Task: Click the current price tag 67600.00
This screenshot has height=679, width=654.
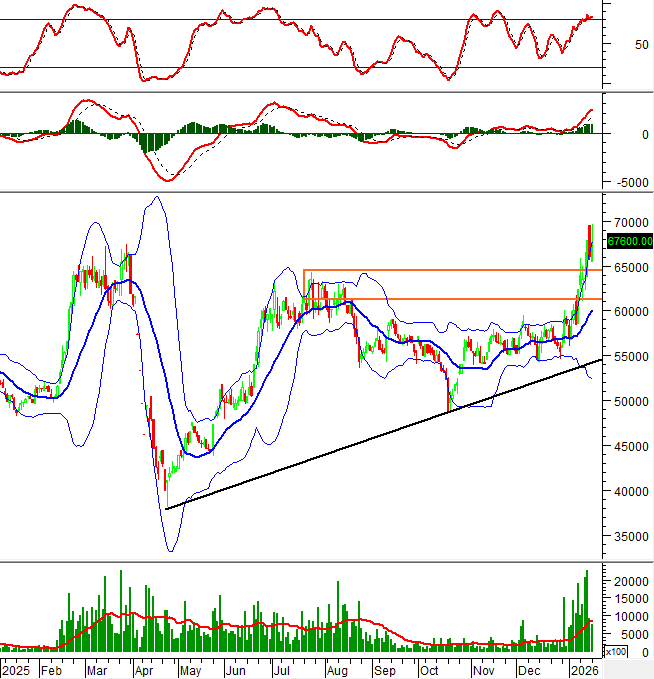Action: pyautogui.click(x=630, y=240)
